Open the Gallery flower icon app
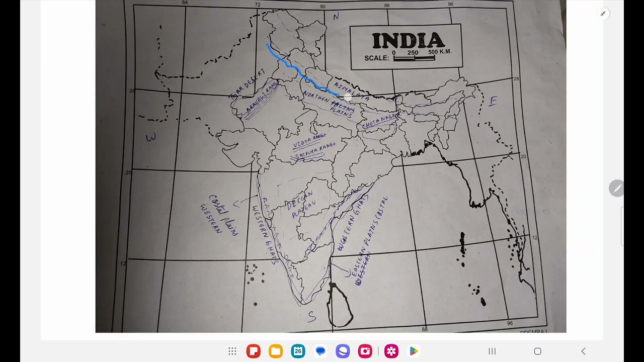Viewport: 644px width, 362px height. [x=391, y=351]
